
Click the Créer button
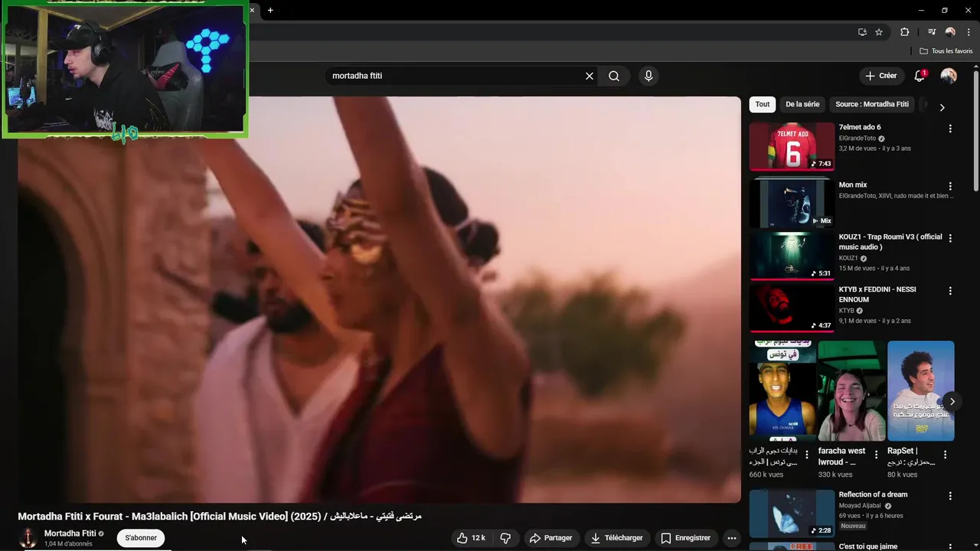pos(880,76)
